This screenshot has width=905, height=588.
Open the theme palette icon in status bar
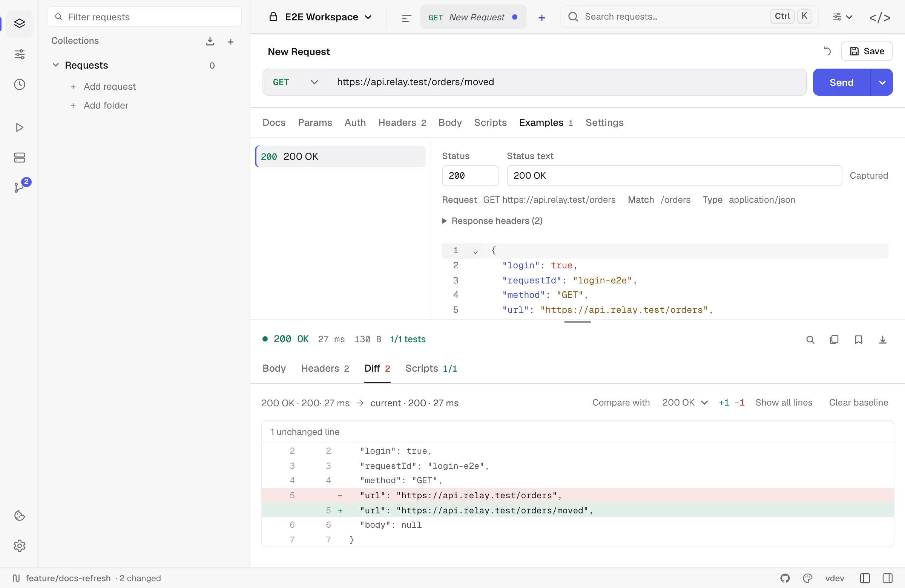[807, 578]
